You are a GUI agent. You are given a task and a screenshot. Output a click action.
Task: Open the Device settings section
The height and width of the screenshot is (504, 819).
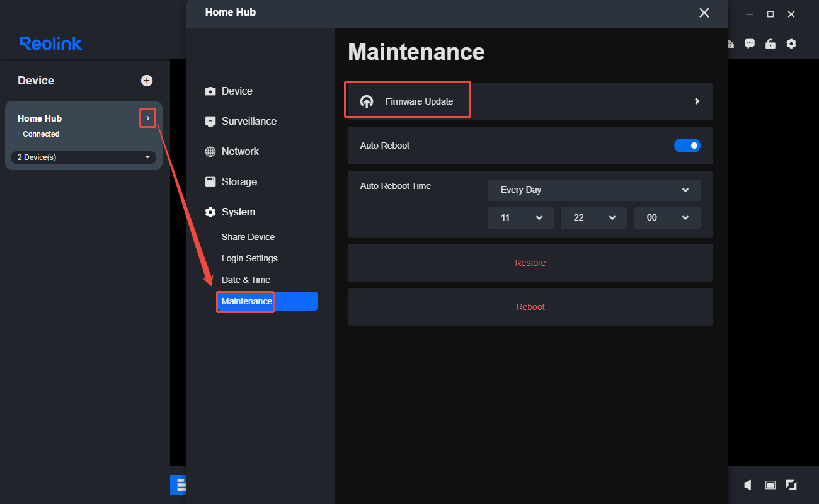click(x=236, y=91)
